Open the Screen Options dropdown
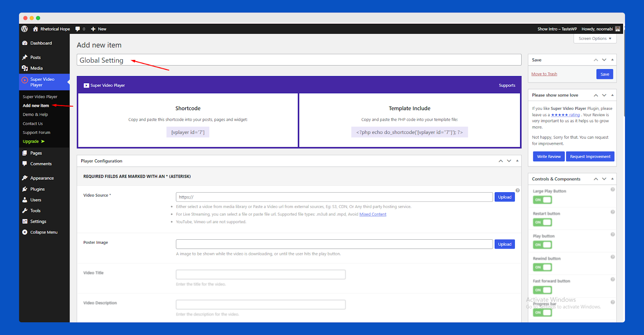Viewport: 644px width, 335px height. coord(595,39)
